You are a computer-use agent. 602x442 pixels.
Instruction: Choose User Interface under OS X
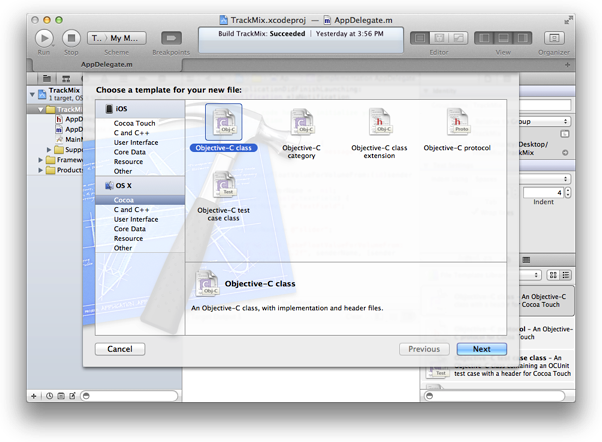[136, 219]
